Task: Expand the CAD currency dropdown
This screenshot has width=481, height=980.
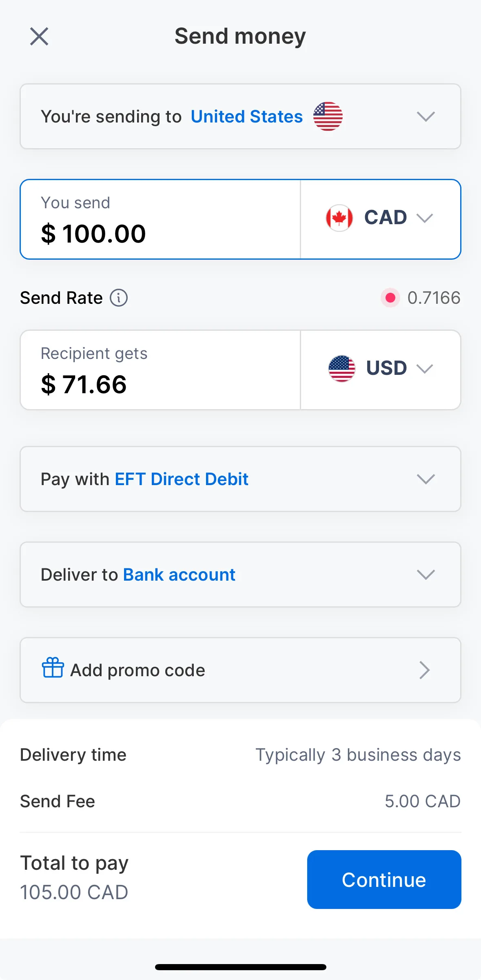Action: pos(425,218)
